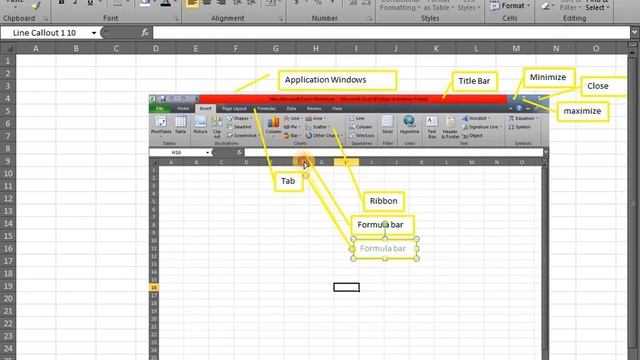This screenshot has height=360, width=640.
Task: Open the Font group dialog launcher
Action: click(x=176, y=19)
